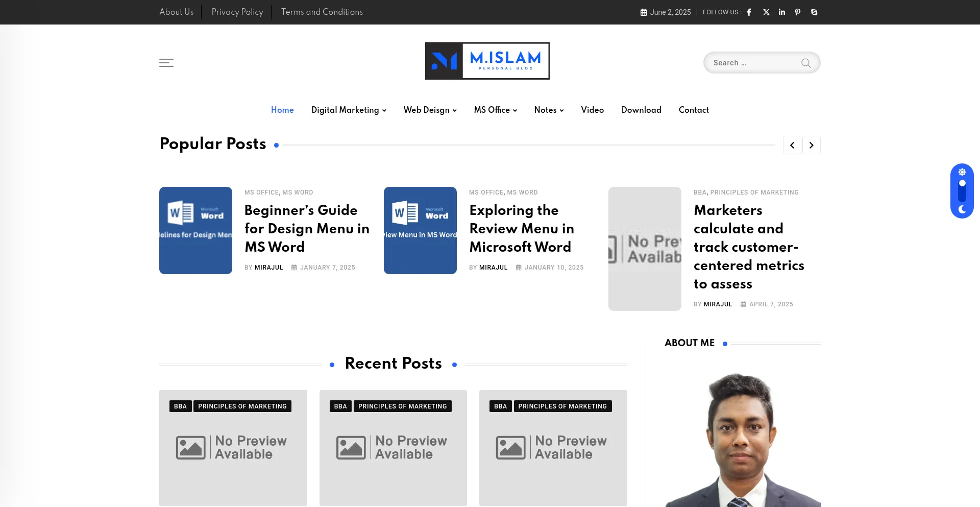Show next popular posts with right arrow
This screenshot has height=507, width=980.
[811, 145]
